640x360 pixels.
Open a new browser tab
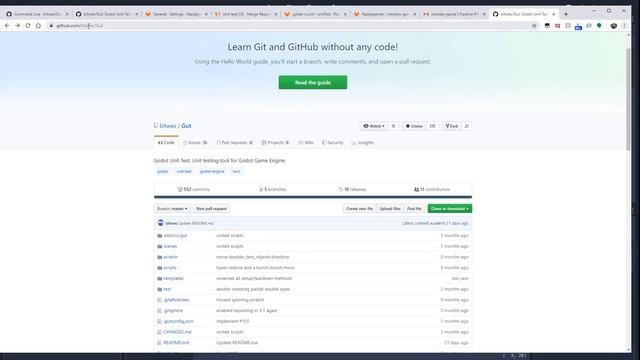[x=566, y=14]
